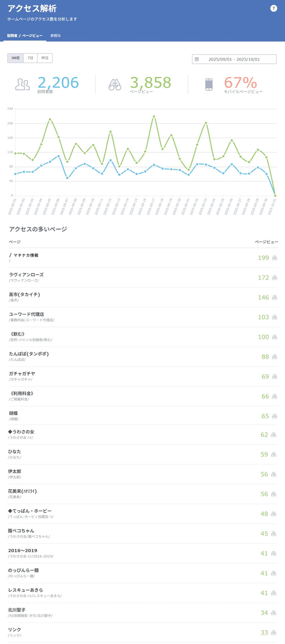Viewport: 285px width, 644px height.
Task: Click binoculars icon in ラヴィアンローズ row
Action: (x=275, y=278)
